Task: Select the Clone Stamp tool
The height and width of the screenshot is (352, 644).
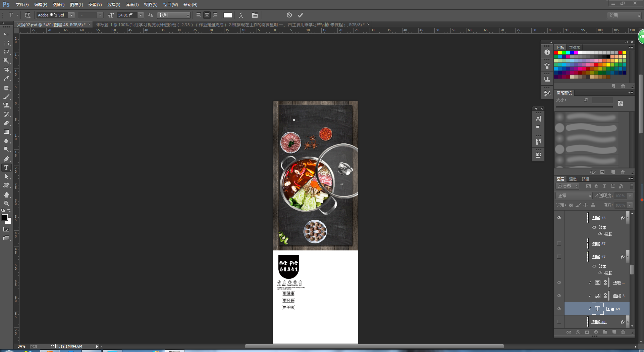Action: pos(6,105)
